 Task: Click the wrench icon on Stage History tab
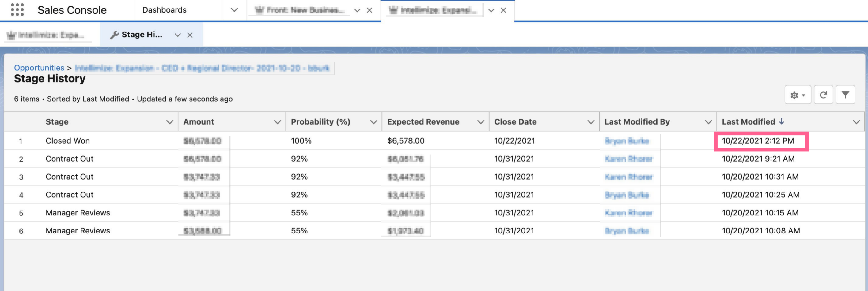click(114, 35)
